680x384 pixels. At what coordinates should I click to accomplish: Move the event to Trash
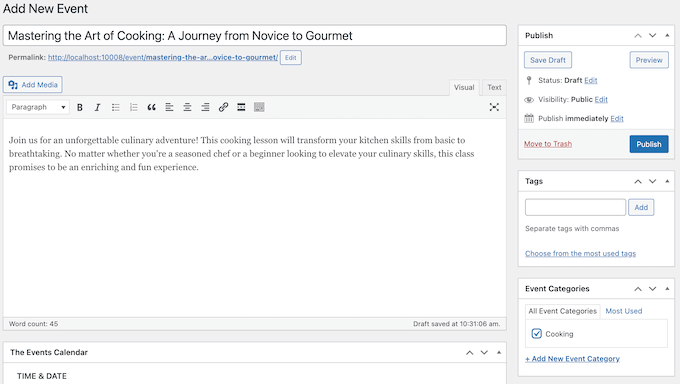(548, 144)
